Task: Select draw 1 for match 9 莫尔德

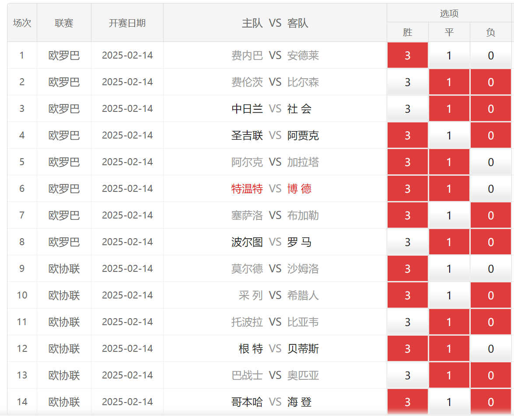Action: tap(449, 269)
